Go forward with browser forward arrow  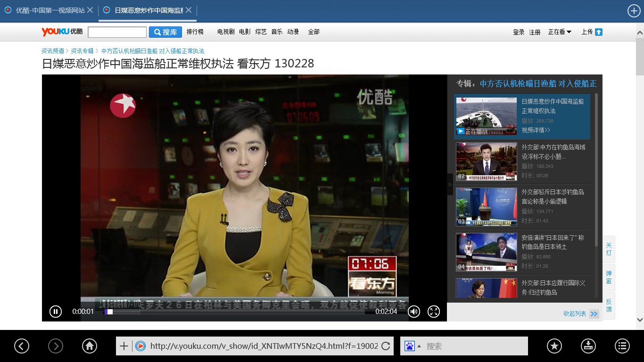pyautogui.click(x=56, y=346)
